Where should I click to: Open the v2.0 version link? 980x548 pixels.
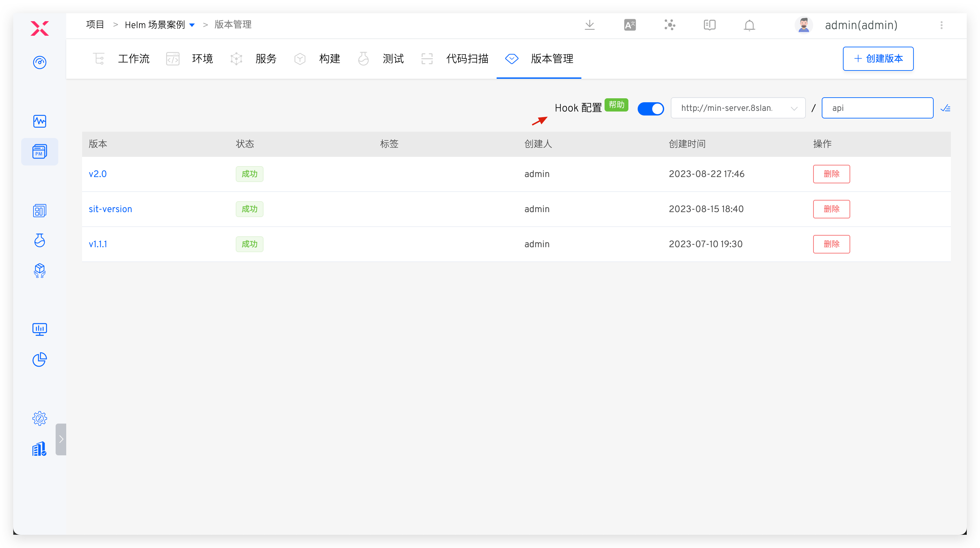pos(98,174)
